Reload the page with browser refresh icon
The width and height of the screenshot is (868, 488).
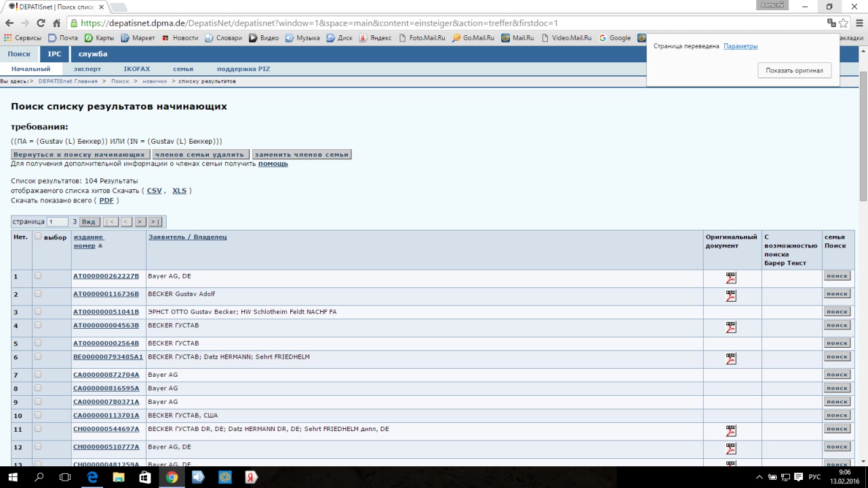pyautogui.click(x=41, y=23)
